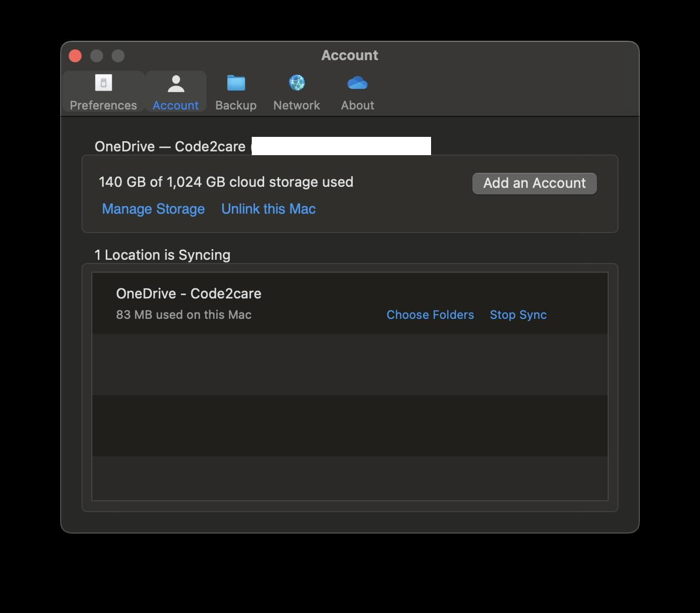Screen dimensions: 700x613
Task: Open the Preferences tab
Action: tap(103, 105)
